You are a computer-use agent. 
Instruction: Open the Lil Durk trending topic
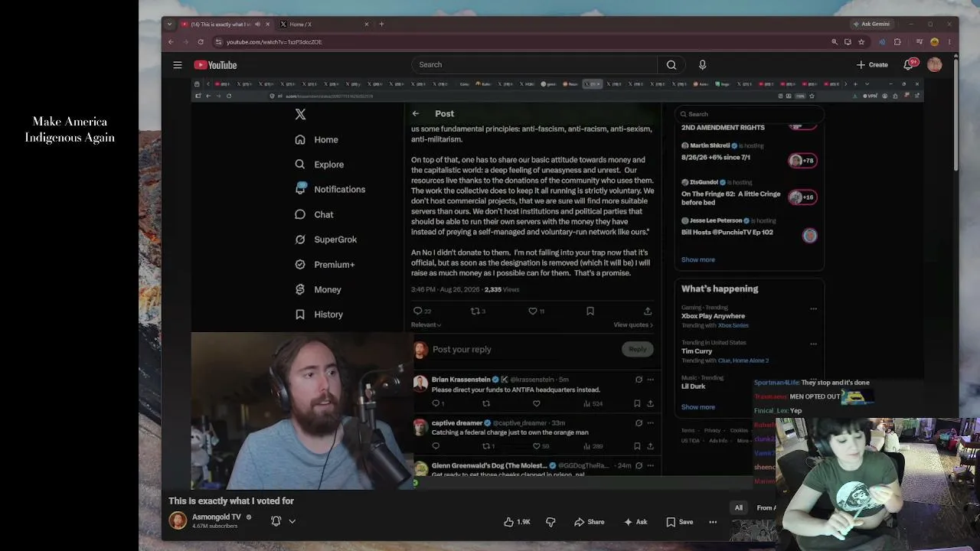tap(694, 386)
